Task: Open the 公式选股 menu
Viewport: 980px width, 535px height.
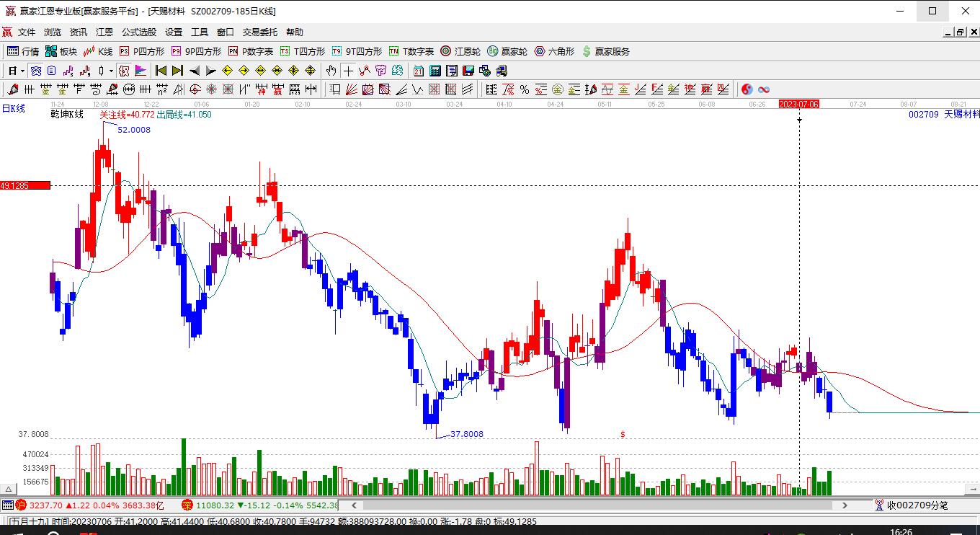Action: 139,32
